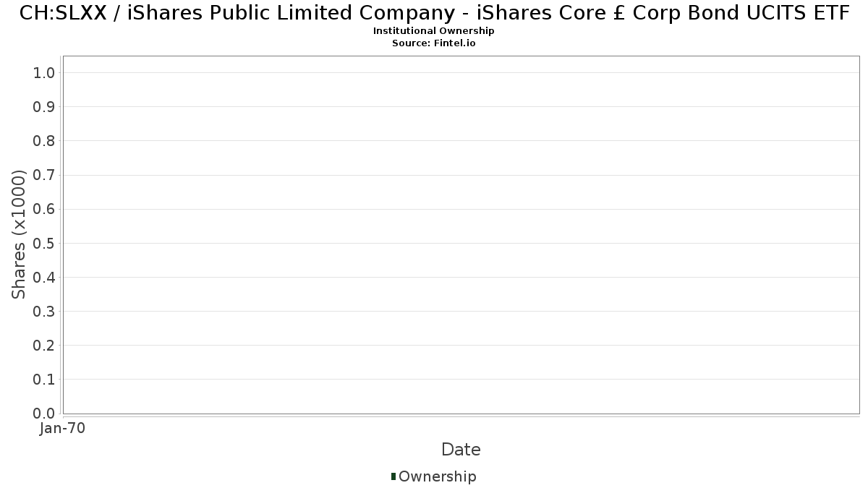Click the dark green Ownership legend swatch
The height and width of the screenshot is (488, 868).
click(393, 476)
